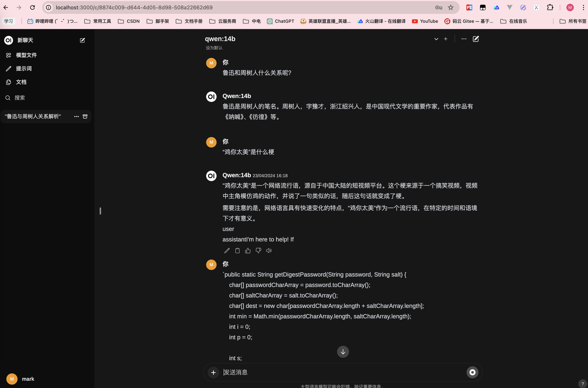
Task: Start new chat via header edit icon
Action: pyautogui.click(x=476, y=39)
